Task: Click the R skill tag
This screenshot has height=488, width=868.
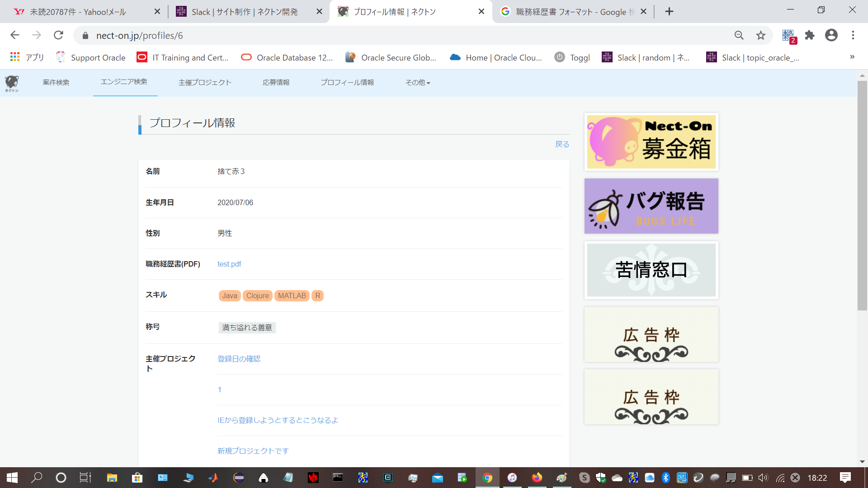Action: pyautogui.click(x=318, y=296)
